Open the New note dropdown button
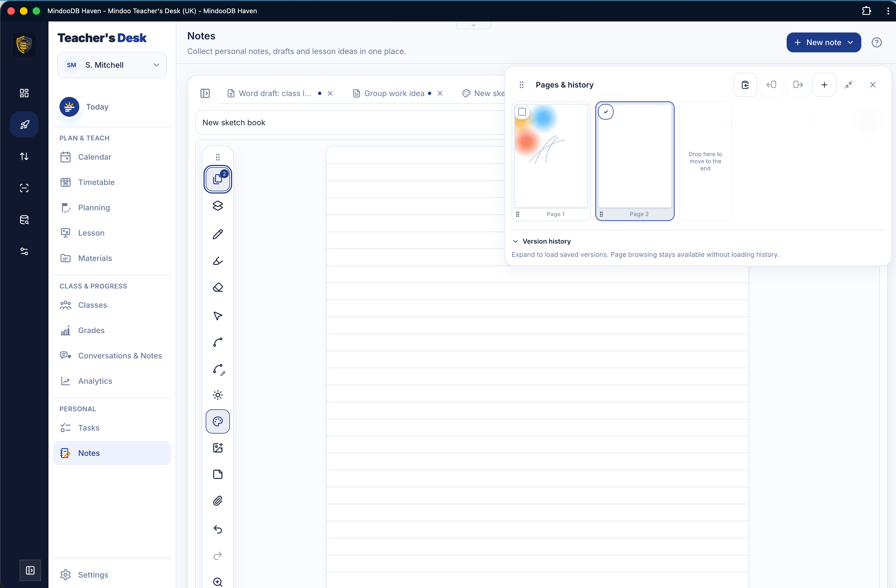This screenshot has width=896, height=588. (x=823, y=43)
